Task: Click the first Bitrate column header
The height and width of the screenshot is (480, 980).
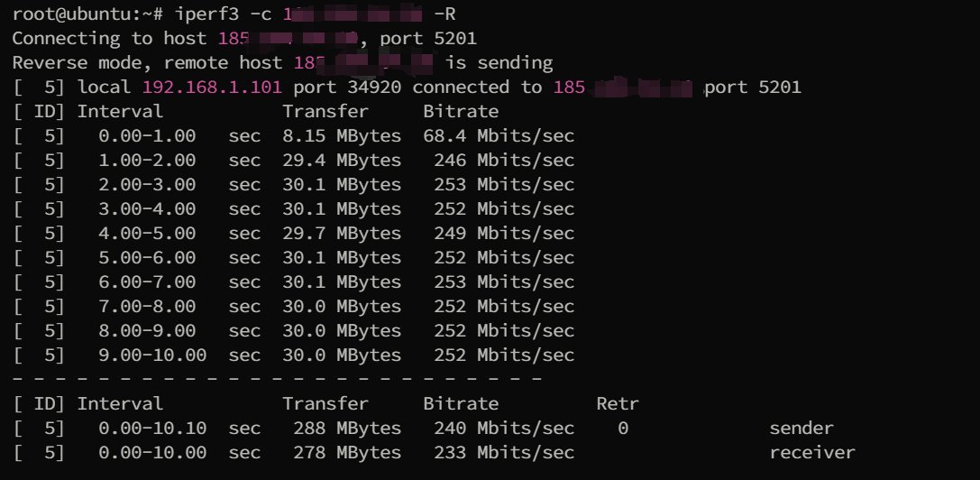Action: click(x=461, y=111)
